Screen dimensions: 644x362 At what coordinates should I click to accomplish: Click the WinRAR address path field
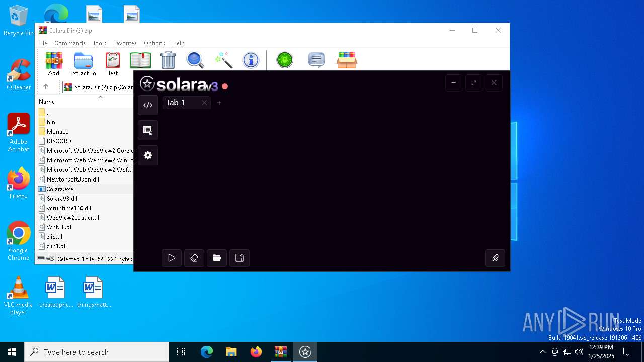98,87
